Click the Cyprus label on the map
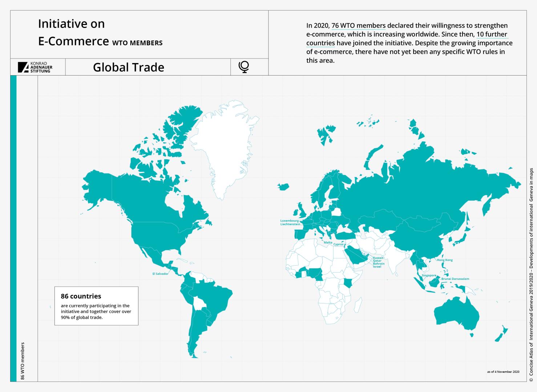 coord(338,244)
